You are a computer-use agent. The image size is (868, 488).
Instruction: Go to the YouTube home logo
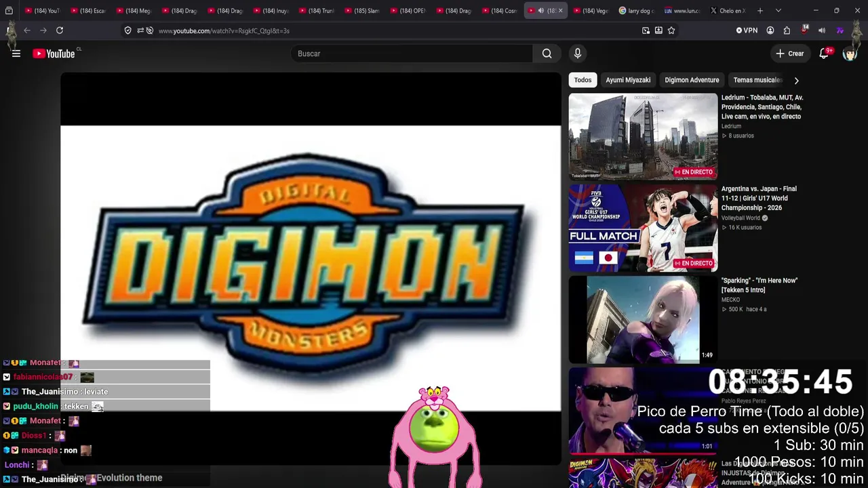tap(54, 54)
